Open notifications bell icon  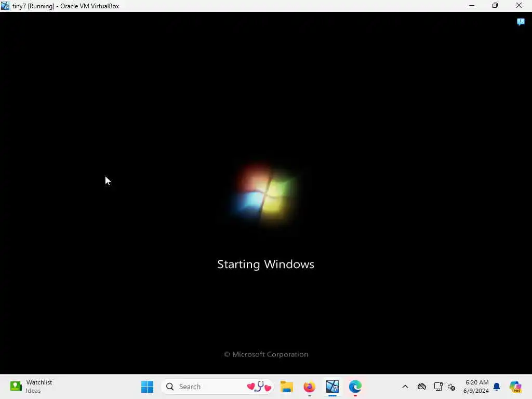[x=497, y=387]
